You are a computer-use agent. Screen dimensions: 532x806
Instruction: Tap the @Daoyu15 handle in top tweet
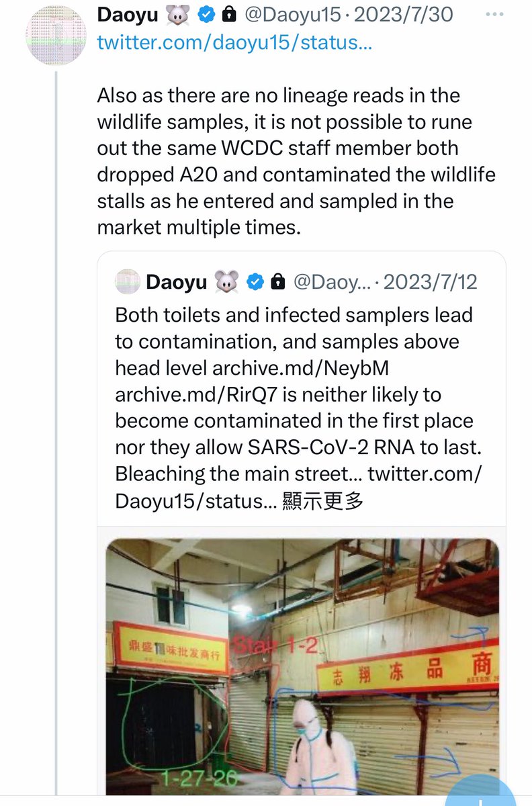tap(293, 14)
